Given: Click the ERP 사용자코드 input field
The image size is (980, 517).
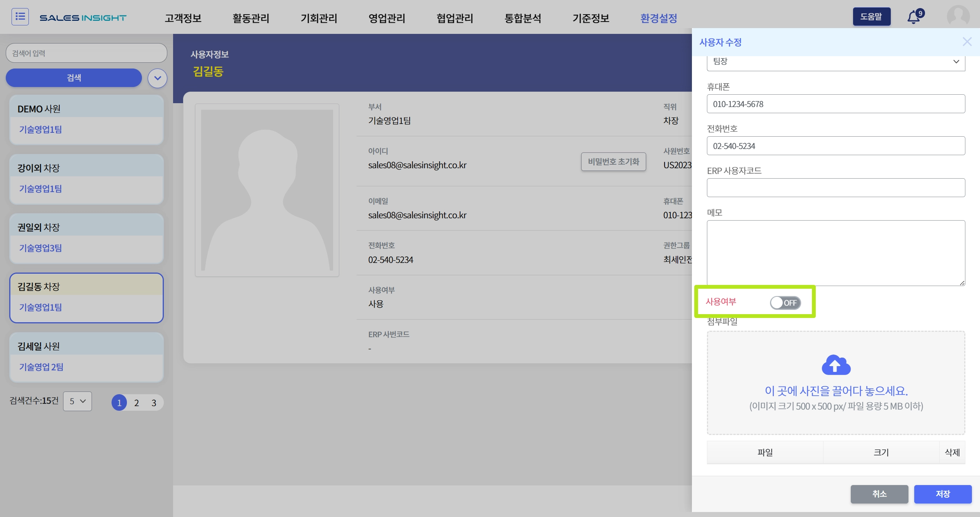Looking at the screenshot, I should pyautogui.click(x=836, y=188).
